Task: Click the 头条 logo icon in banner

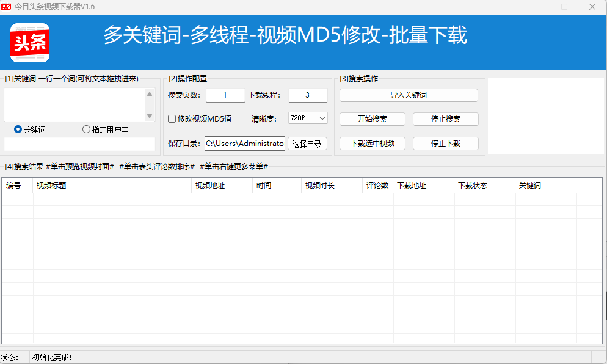Action: pos(30,42)
